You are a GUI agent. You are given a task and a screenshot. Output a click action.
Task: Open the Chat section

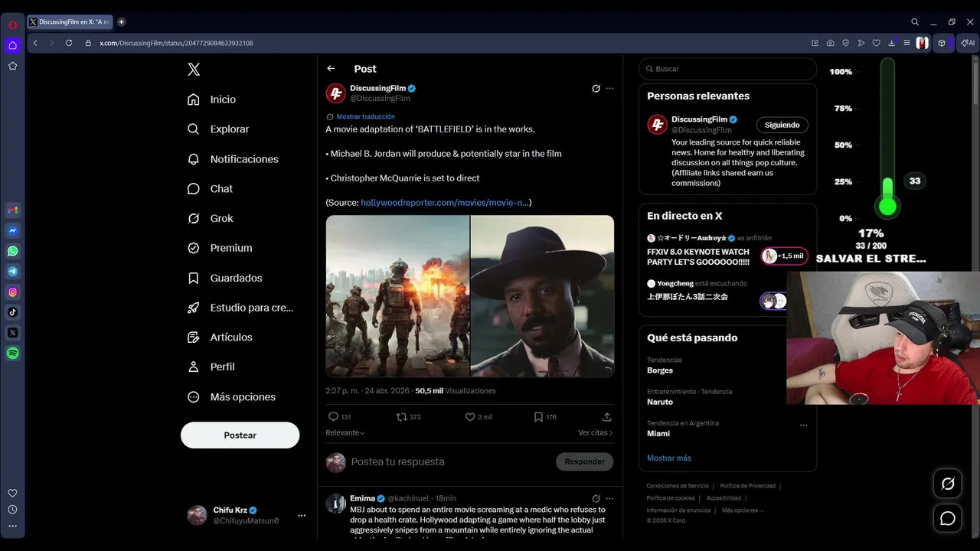click(210, 189)
